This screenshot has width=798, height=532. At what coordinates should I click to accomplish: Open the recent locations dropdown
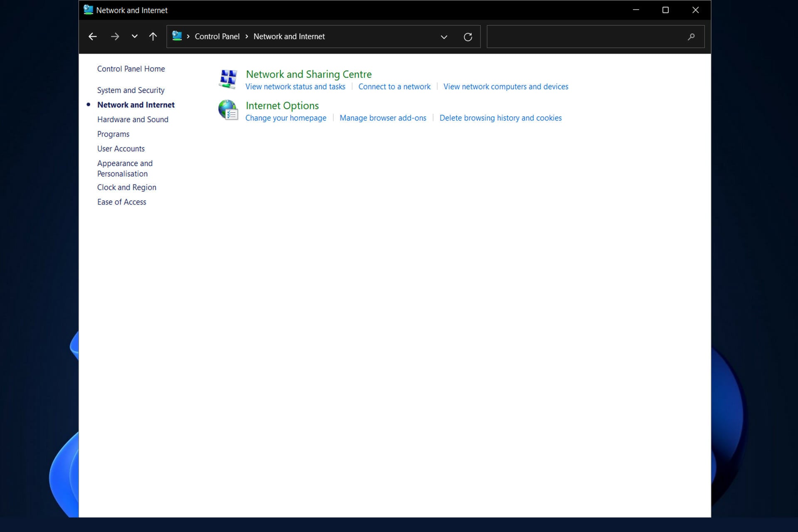coord(134,37)
